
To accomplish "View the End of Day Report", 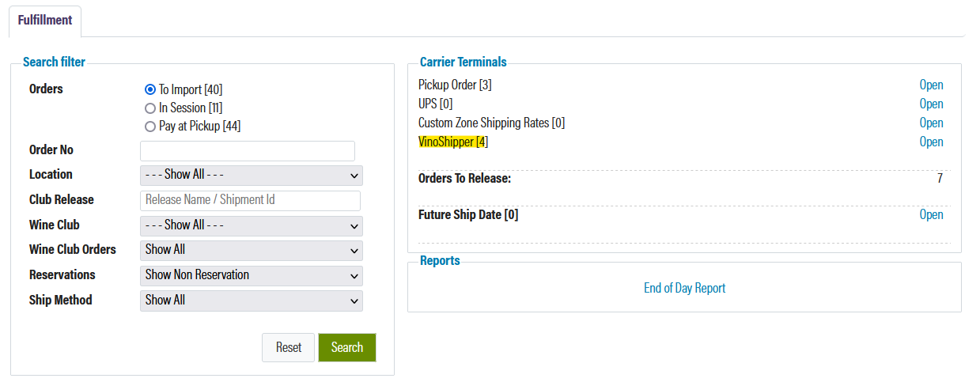I will 684,288.
